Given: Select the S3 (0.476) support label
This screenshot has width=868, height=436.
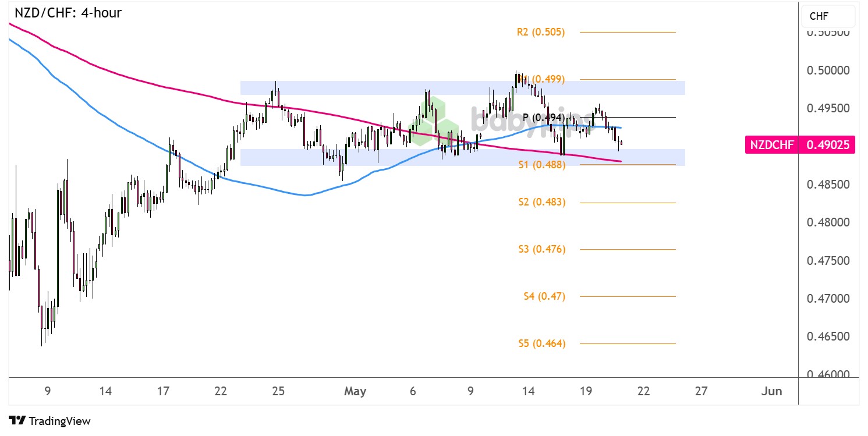Looking at the screenshot, I should pos(541,249).
